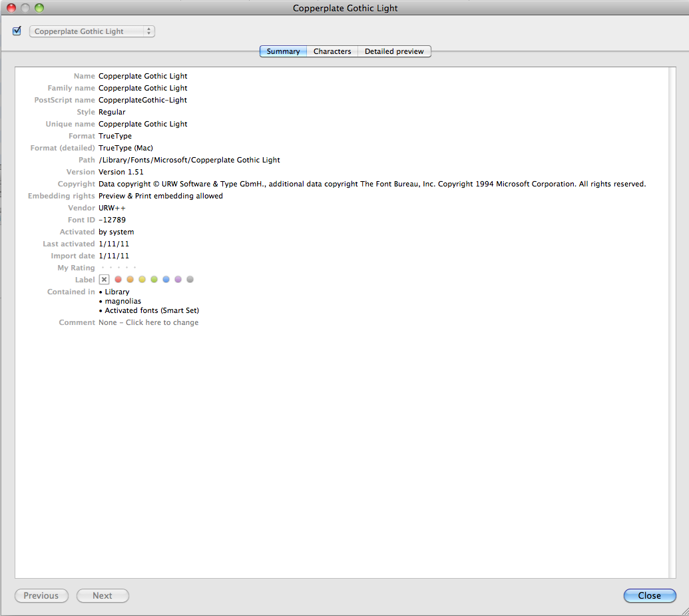
Task: Click the Vendor value 'URW++'
Action: [x=112, y=208]
